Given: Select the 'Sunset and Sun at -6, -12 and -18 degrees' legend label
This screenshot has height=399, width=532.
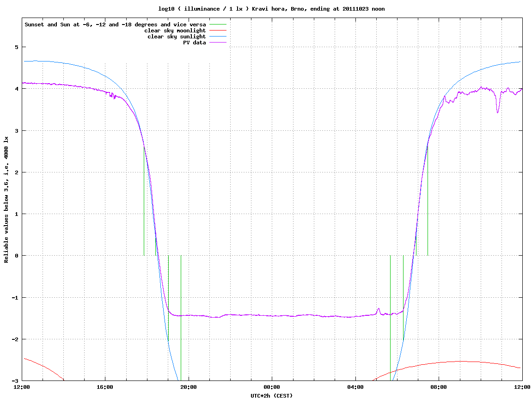Looking at the screenshot, I should 116,25.
